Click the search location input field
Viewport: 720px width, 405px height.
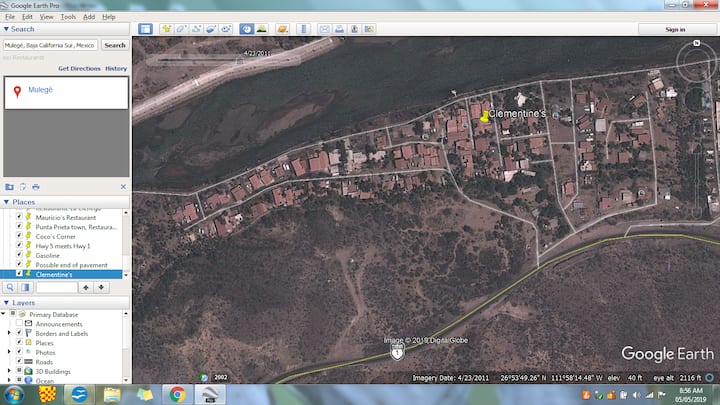click(x=50, y=45)
